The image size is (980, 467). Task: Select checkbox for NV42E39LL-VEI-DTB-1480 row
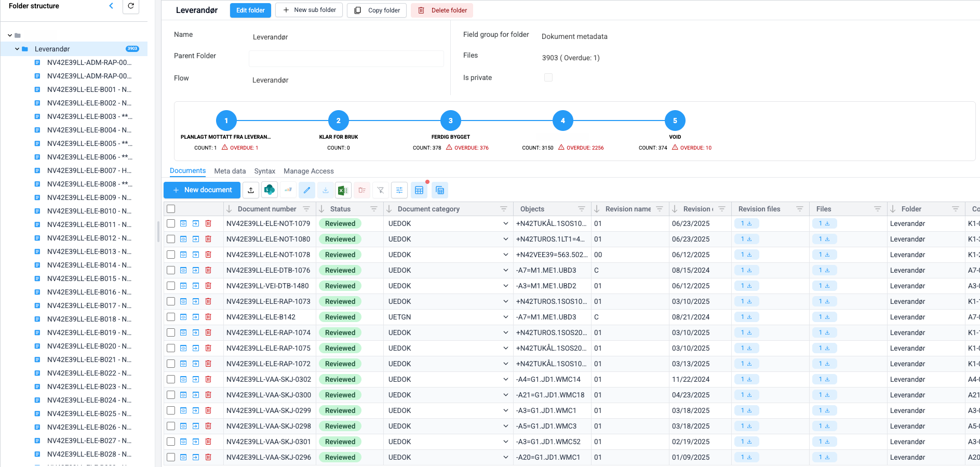point(171,286)
